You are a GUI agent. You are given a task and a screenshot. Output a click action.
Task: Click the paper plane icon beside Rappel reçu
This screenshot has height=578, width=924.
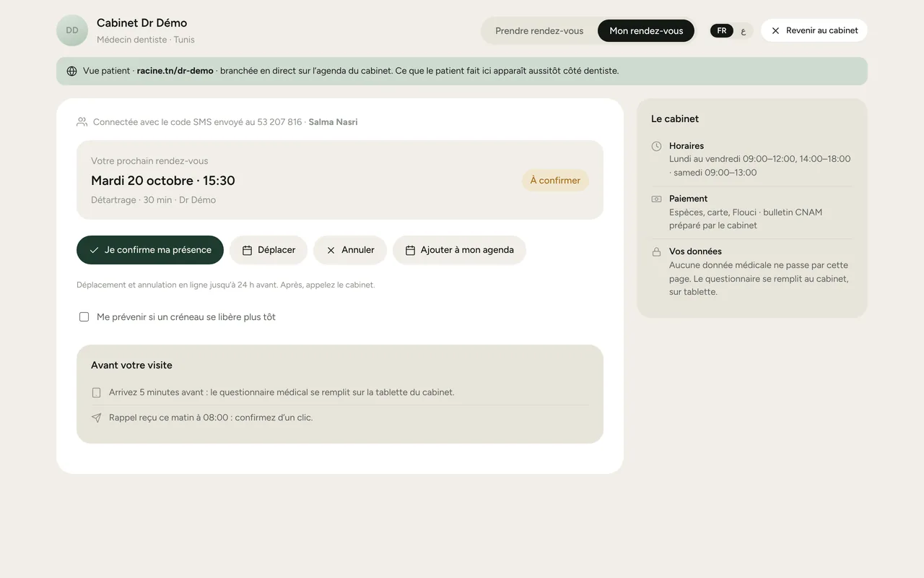click(x=96, y=418)
